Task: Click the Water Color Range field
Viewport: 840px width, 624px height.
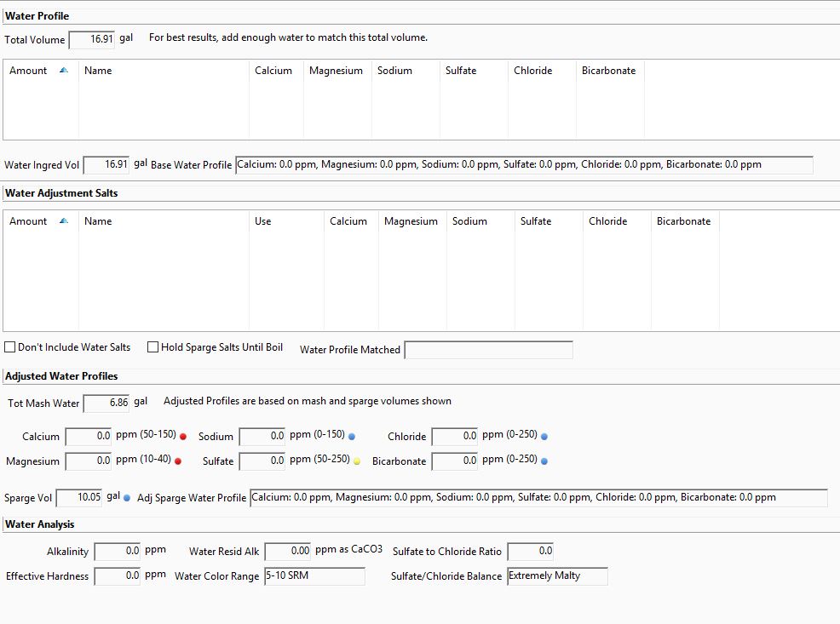Action: click(314, 576)
